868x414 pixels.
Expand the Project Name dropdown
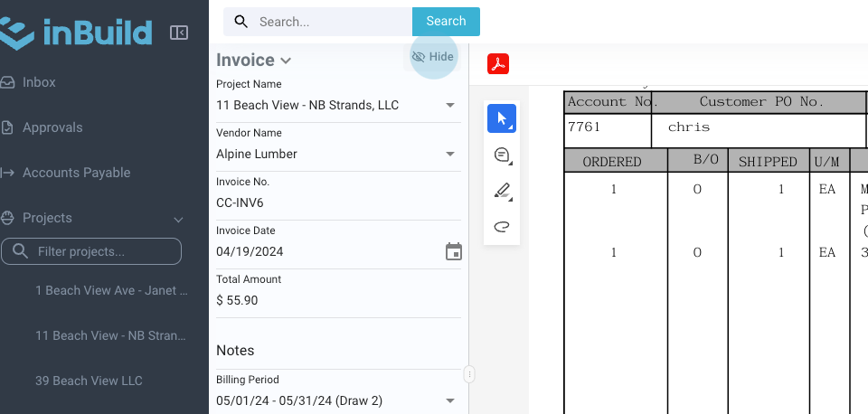(450, 106)
